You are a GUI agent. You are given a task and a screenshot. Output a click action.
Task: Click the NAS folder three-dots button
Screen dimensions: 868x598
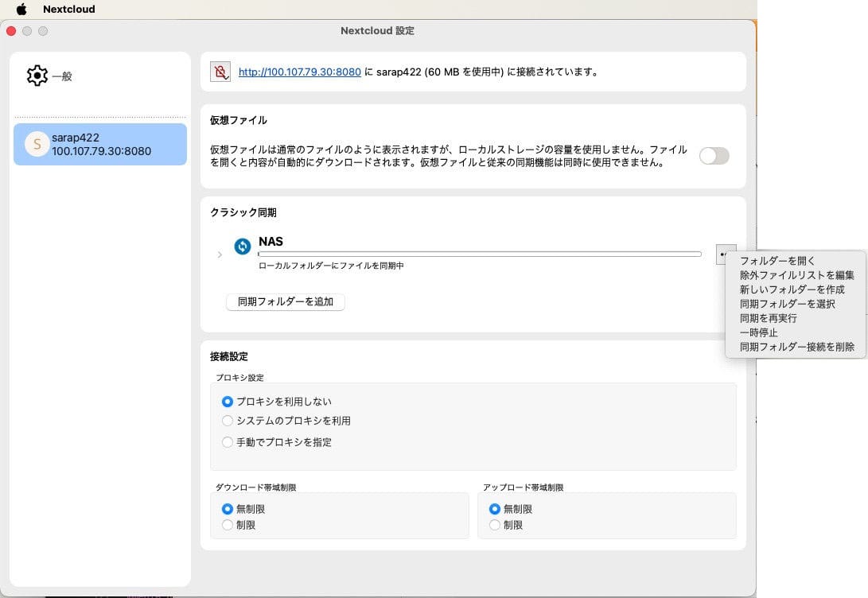point(722,254)
